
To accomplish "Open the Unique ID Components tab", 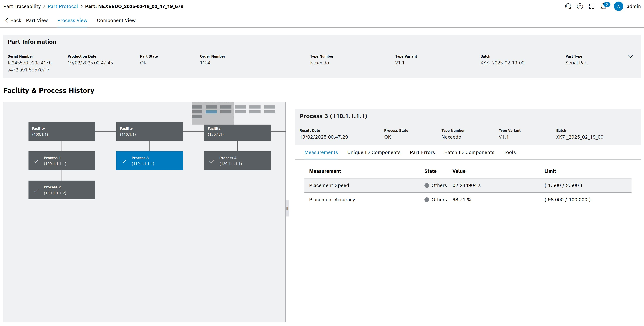I will pyautogui.click(x=374, y=152).
